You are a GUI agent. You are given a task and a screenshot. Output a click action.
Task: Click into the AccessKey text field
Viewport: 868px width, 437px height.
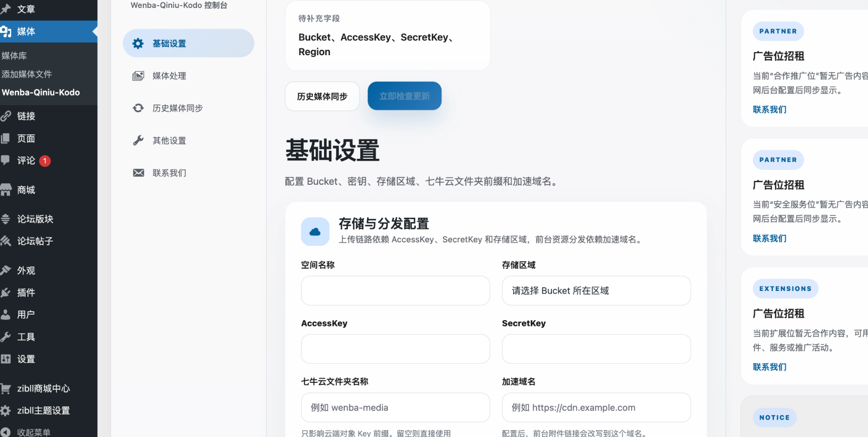395,349
